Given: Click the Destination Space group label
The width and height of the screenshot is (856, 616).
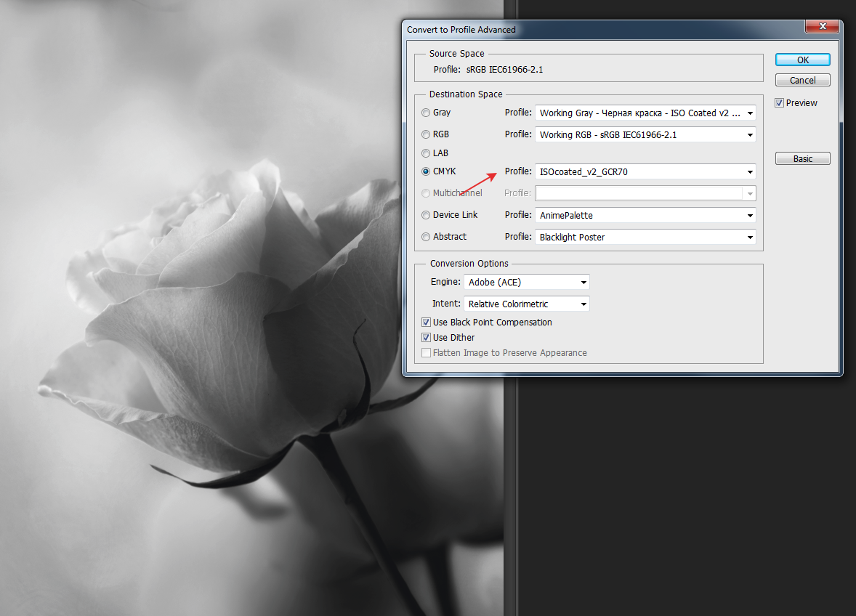Looking at the screenshot, I should [x=466, y=94].
